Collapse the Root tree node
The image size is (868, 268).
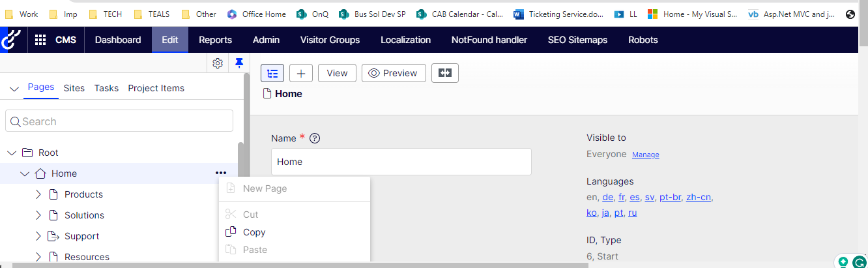[12, 153]
